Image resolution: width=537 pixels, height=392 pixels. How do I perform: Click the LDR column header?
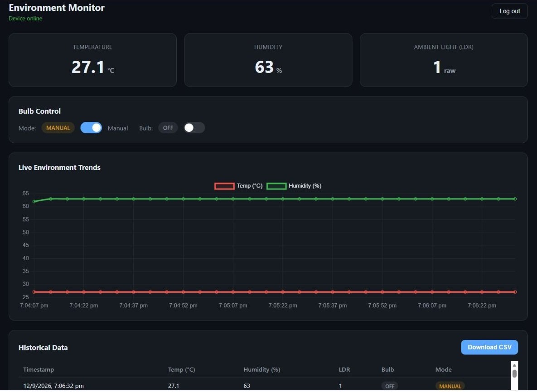(344, 369)
